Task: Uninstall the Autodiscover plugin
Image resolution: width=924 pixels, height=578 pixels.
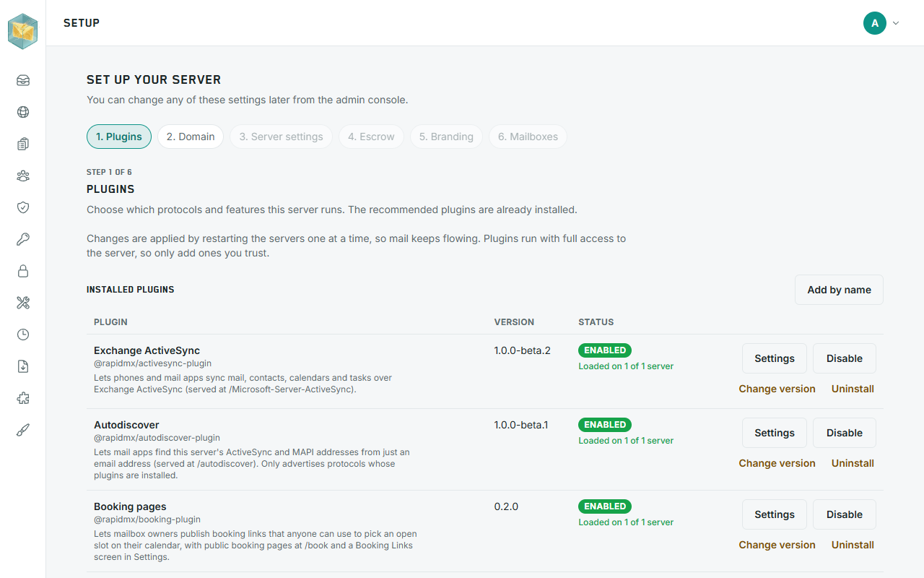Action: [853, 463]
